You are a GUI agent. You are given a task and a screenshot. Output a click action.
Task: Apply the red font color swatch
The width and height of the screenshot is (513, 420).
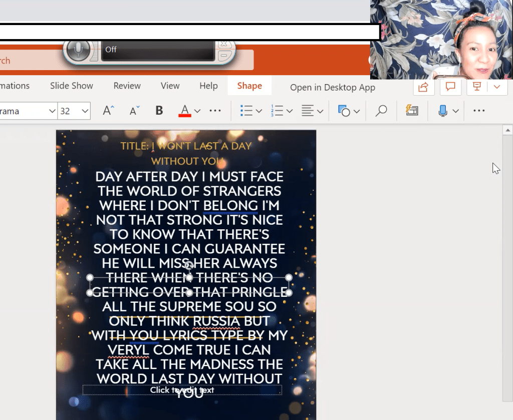coord(185,111)
